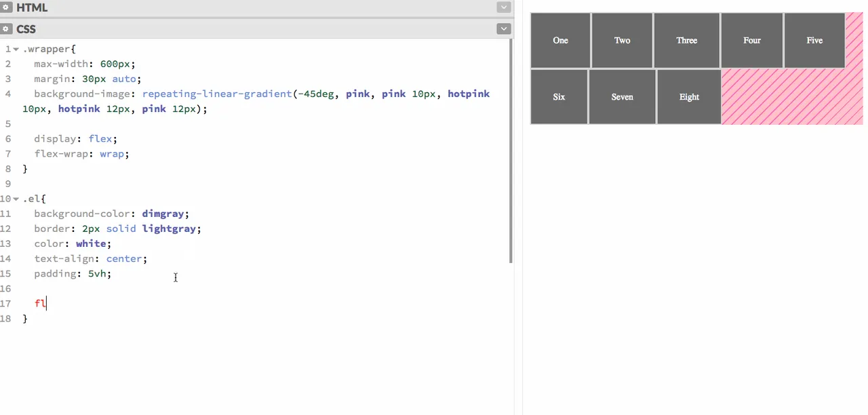Select the HTML panel title
868x415 pixels.
(x=32, y=7)
